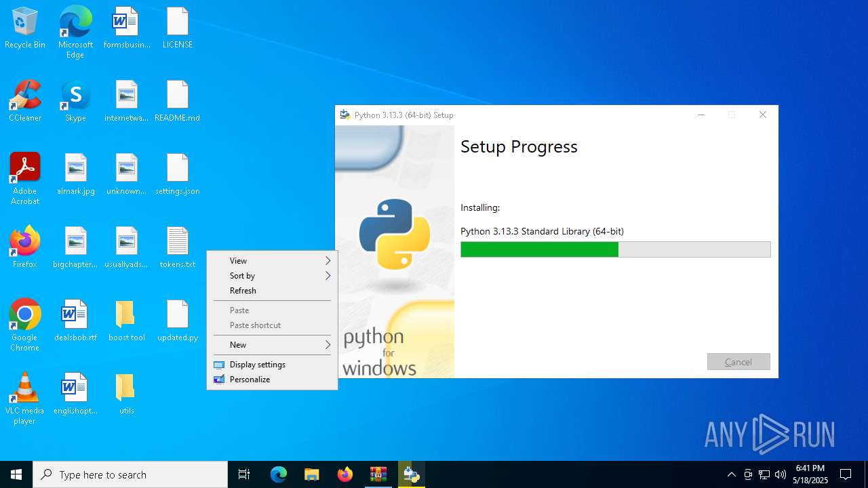The height and width of the screenshot is (488, 868).
Task: Click the Cancel button in Python Setup
Action: tap(738, 362)
